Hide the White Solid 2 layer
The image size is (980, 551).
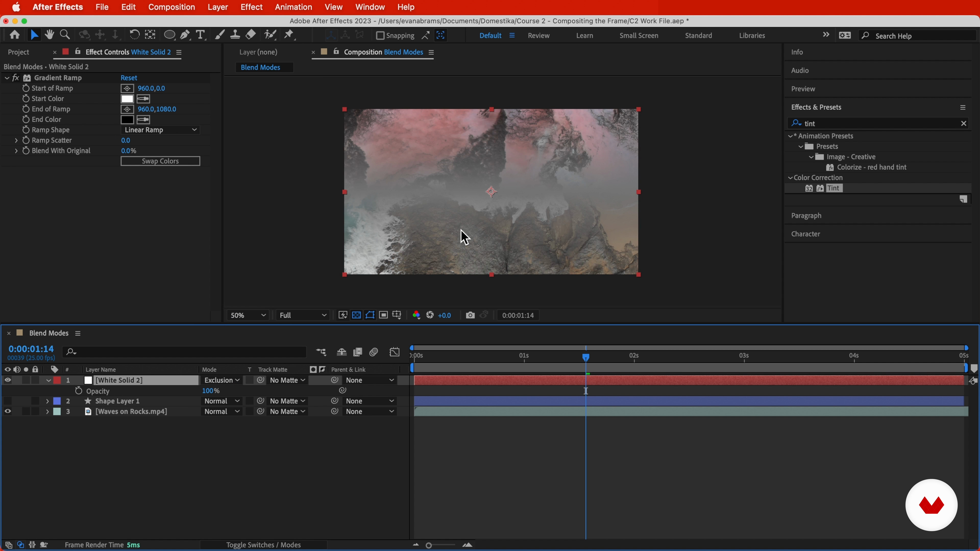[x=8, y=380]
